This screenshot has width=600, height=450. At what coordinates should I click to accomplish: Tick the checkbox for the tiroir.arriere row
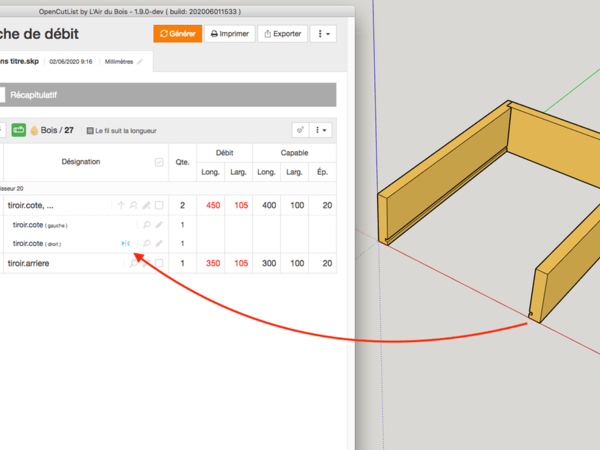[159, 263]
